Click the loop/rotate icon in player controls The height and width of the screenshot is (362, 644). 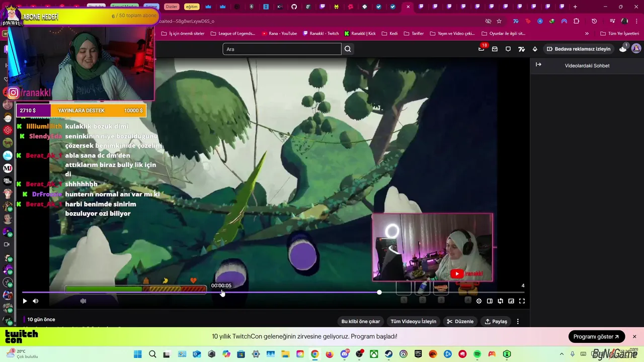(x=501, y=301)
